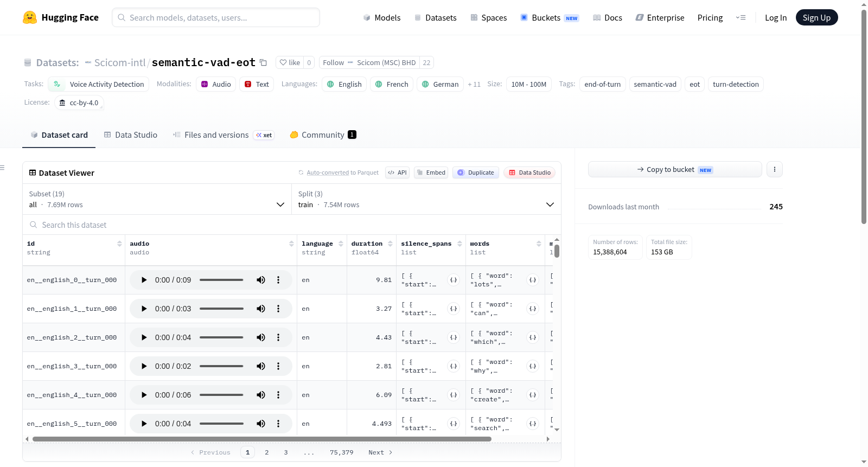The image size is (868, 467).
Task: Play audio for en__english_2__turn_000
Action: click(x=144, y=337)
